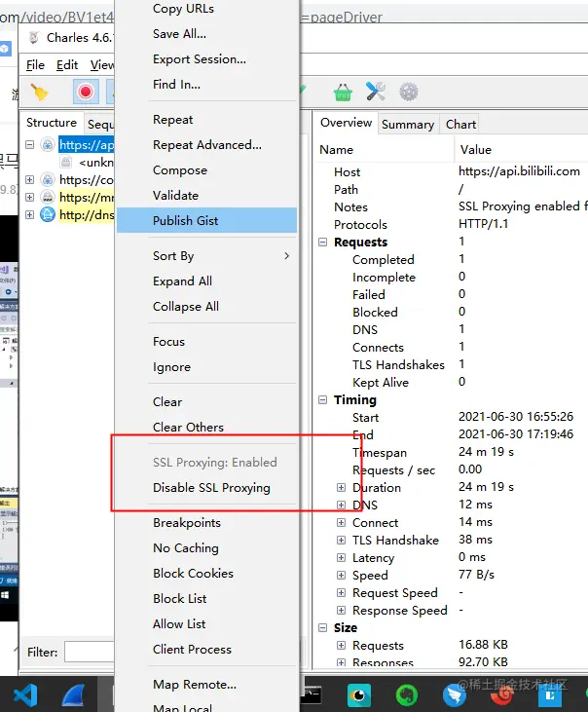This screenshot has height=712, width=588.
Task: Select Compose in the context menu
Action: tap(207, 170)
